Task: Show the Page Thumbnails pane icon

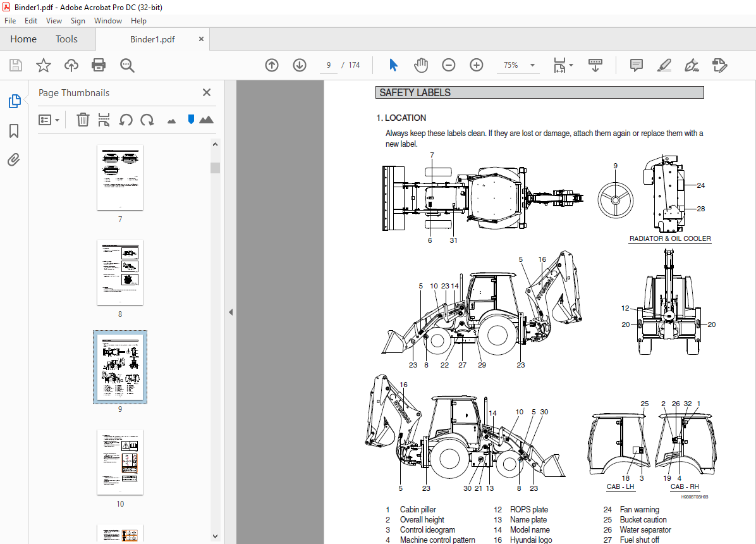Action: (15, 101)
